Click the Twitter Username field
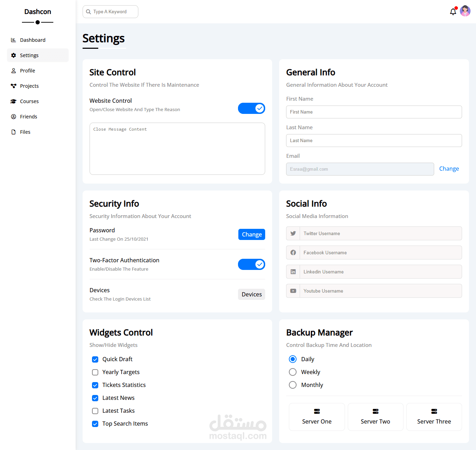476x450 pixels. (381, 233)
